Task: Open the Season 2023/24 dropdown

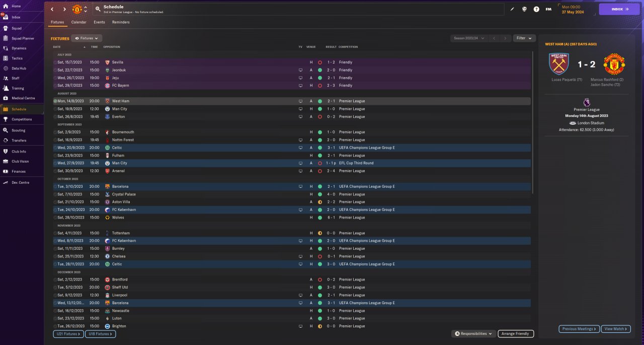Action: [x=469, y=38]
